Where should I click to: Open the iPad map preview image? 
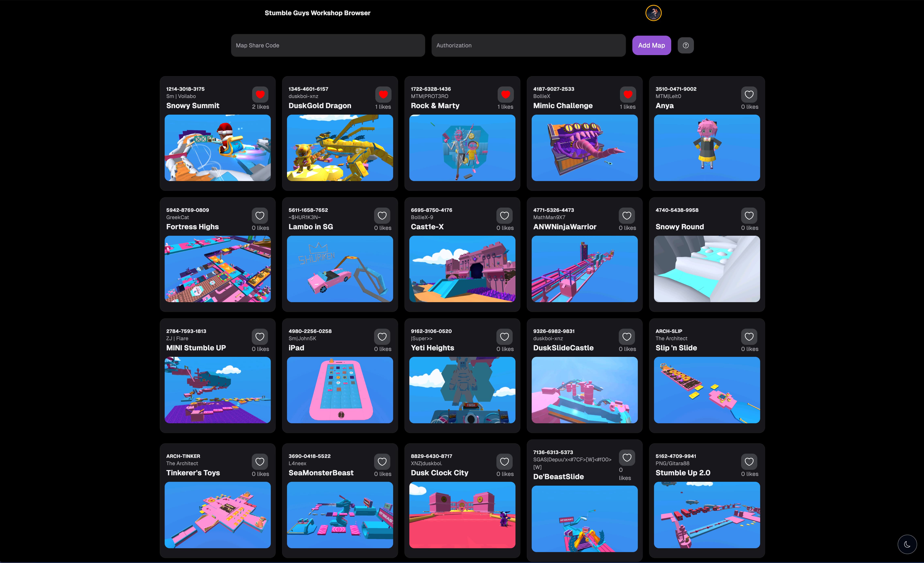click(340, 390)
